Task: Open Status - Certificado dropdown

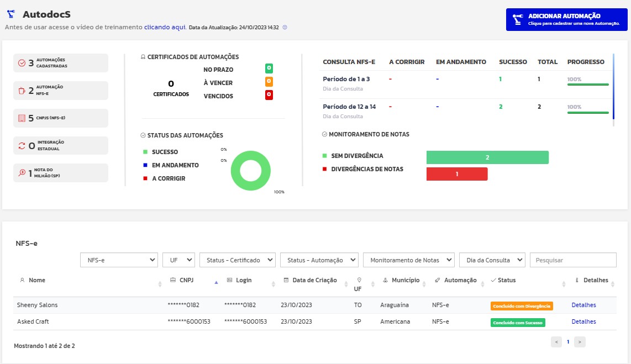Action: pyautogui.click(x=238, y=260)
